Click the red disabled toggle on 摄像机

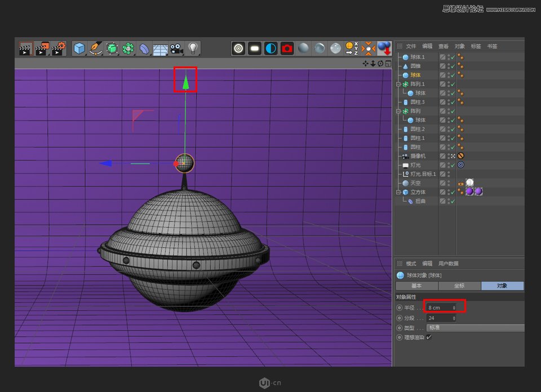click(460, 155)
